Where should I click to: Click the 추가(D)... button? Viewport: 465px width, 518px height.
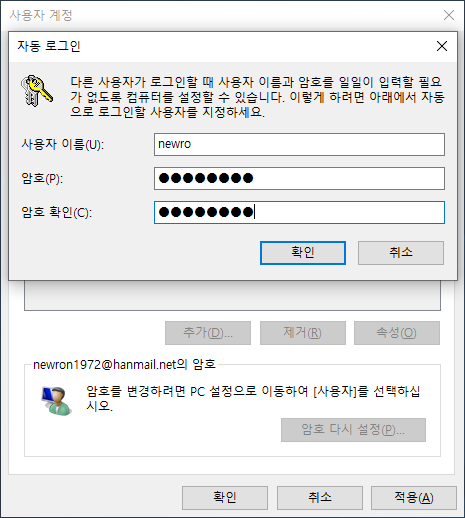point(208,333)
